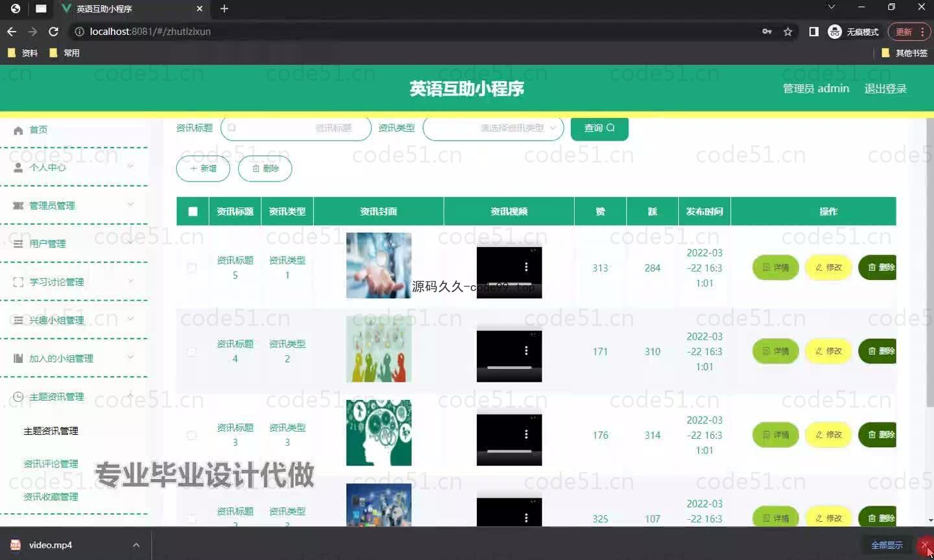934x560 pixels.
Task: Click the 更新 browser update button
Action: pyautogui.click(x=904, y=31)
